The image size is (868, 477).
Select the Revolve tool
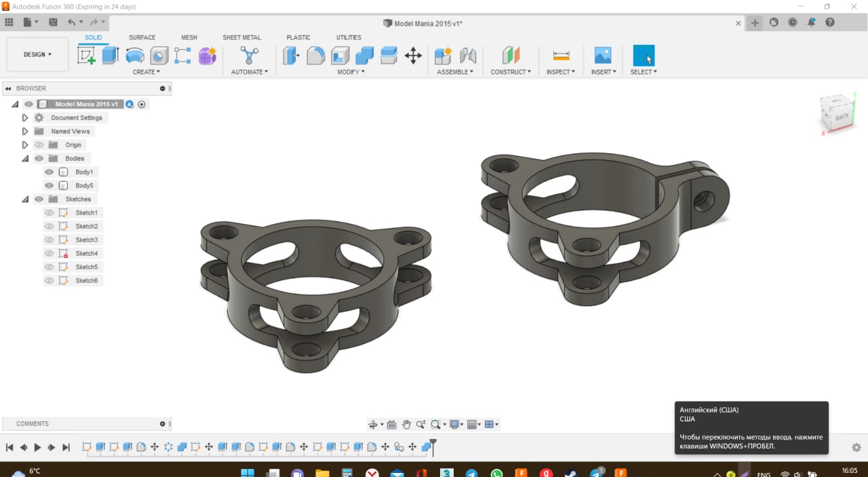tap(135, 56)
